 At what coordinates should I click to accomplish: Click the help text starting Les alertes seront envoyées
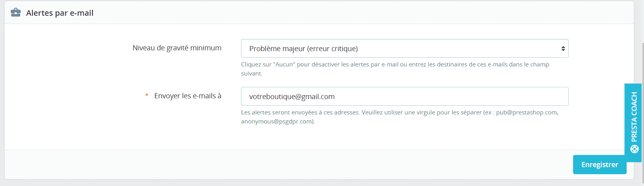click(x=399, y=117)
